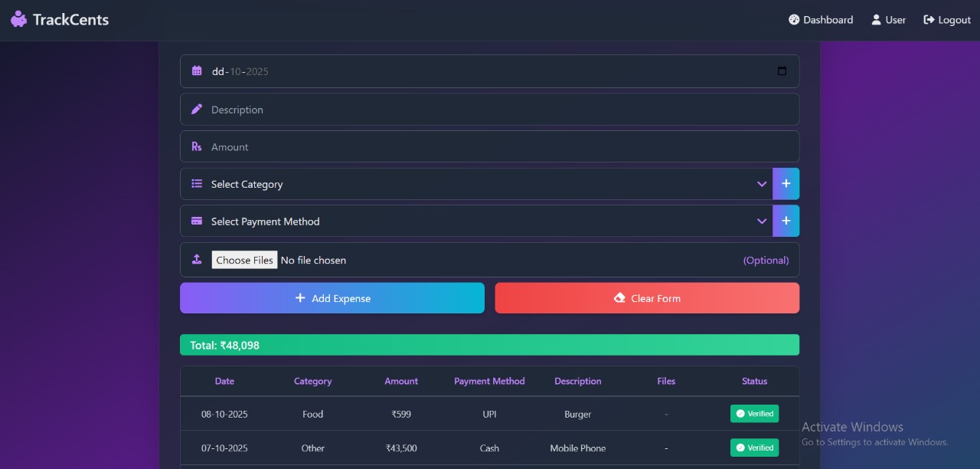Viewport: 980px width, 469px height.
Task: Open the Dashboard menu item
Action: 821,20
